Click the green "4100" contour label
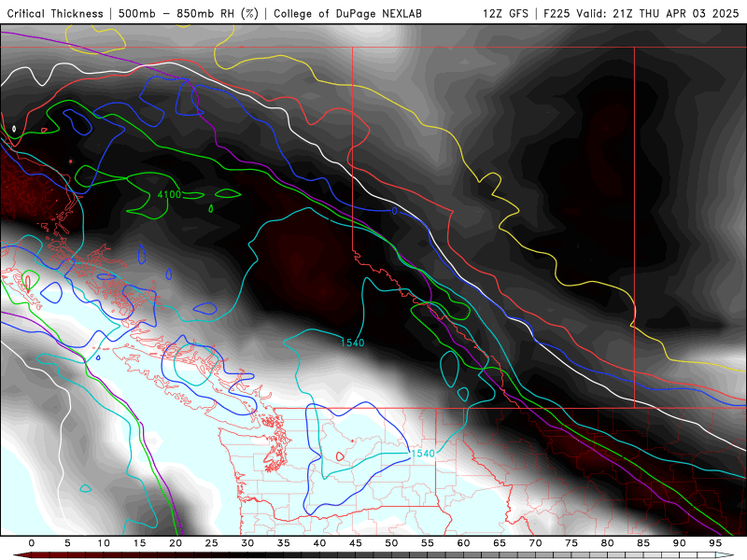 pos(169,194)
